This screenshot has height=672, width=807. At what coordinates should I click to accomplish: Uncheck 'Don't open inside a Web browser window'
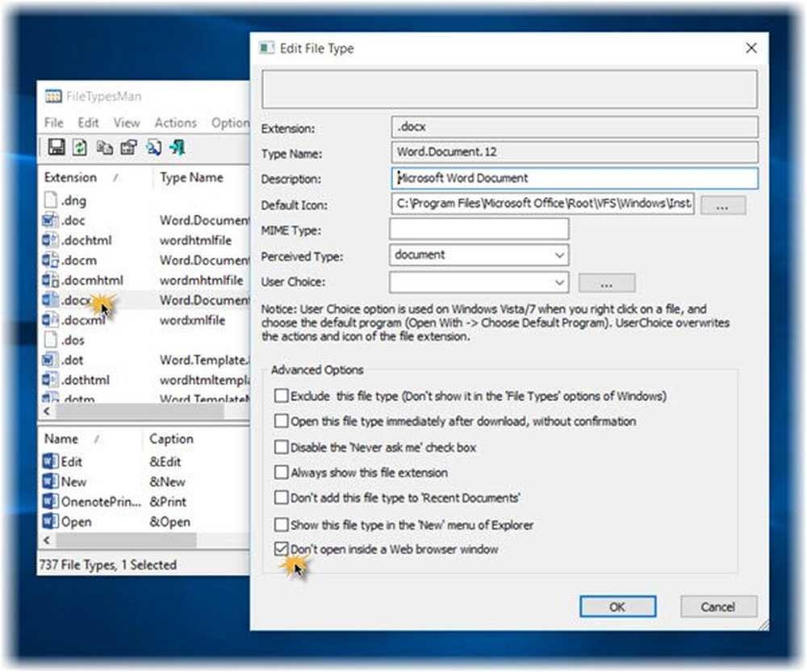click(281, 550)
